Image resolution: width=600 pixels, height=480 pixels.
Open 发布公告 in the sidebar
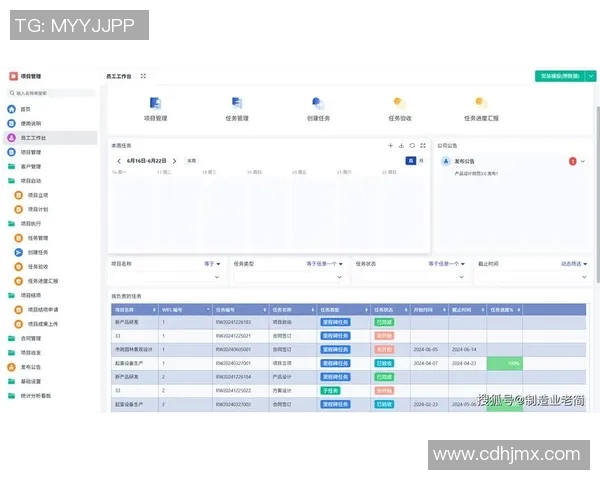click(24, 367)
